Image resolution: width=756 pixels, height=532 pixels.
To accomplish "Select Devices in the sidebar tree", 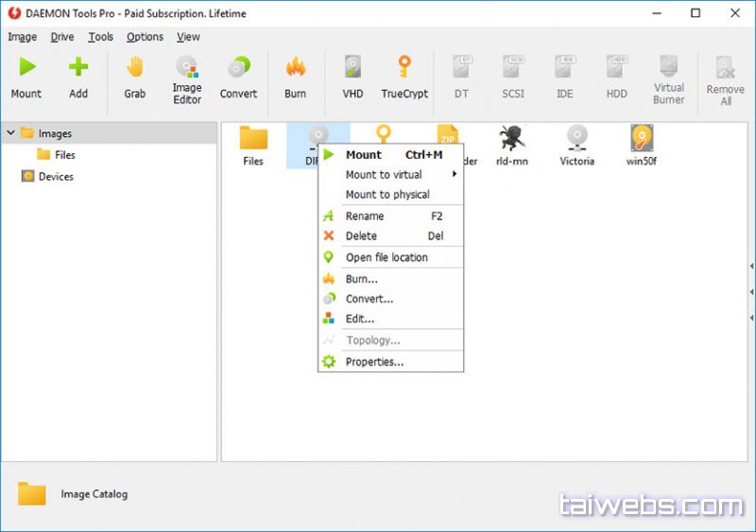I will pyautogui.click(x=55, y=177).
